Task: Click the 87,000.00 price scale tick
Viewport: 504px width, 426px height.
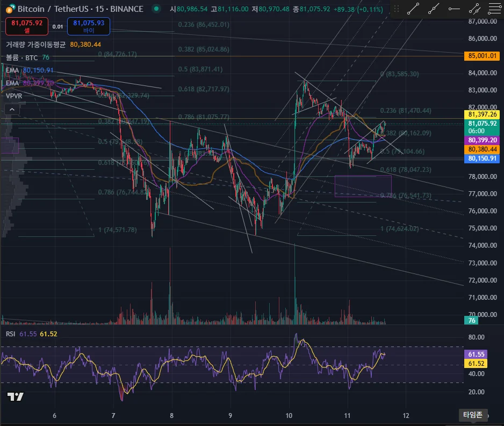Action: pos(483,21)
